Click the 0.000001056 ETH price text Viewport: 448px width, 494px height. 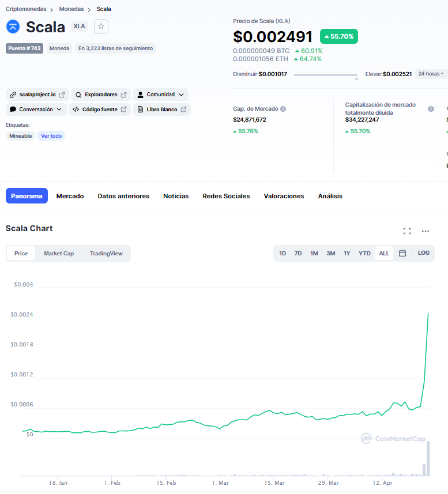pyautogui.click(x=261, y=59)
